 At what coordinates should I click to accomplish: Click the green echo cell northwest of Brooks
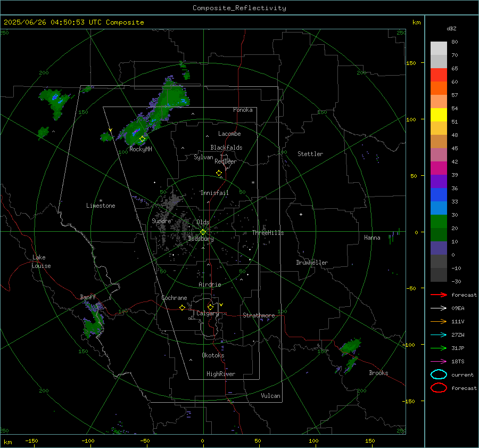click(350, 346)
